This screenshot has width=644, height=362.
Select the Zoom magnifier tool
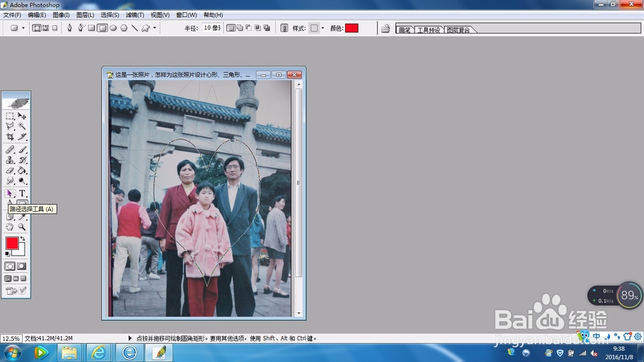pos(22,227)
